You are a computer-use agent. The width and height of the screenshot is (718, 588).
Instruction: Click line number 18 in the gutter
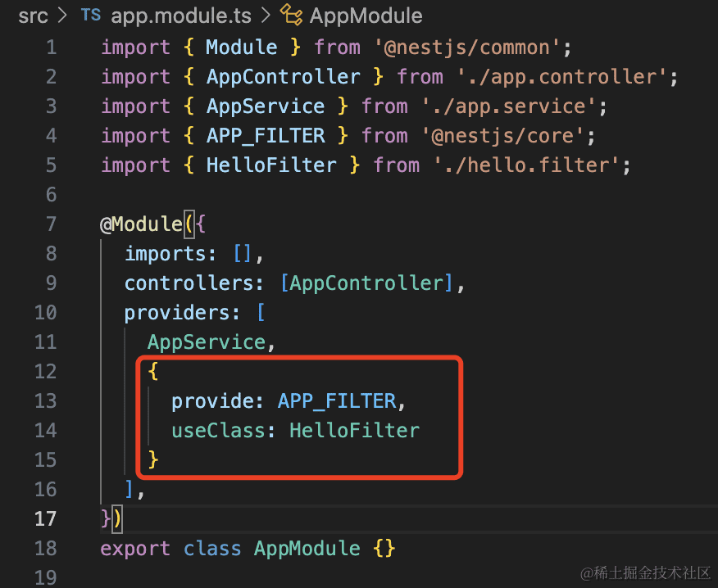coord(45,549)
